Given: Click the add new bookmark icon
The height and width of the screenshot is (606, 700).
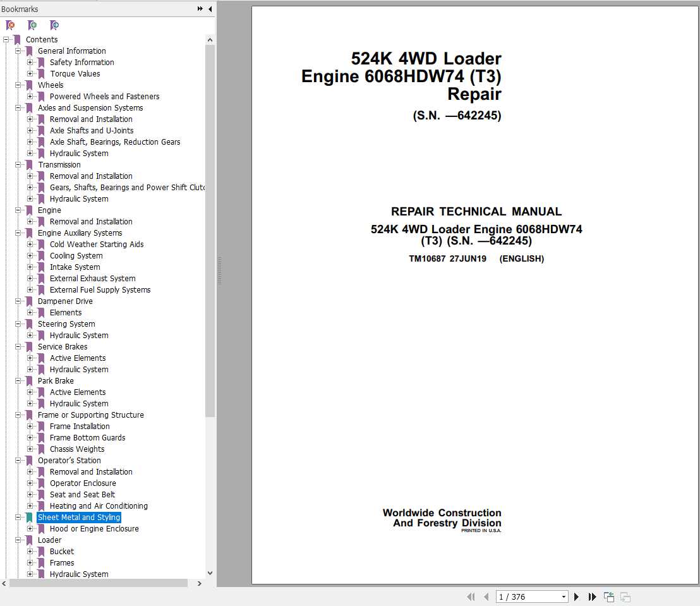Looking at the screenshot, I should 32,25.
